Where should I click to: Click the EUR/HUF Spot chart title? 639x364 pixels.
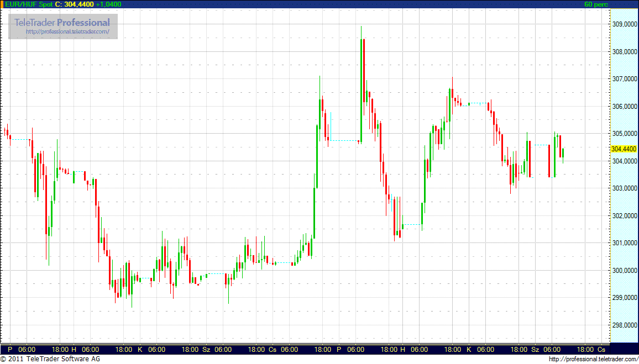[x=27, y=4]
